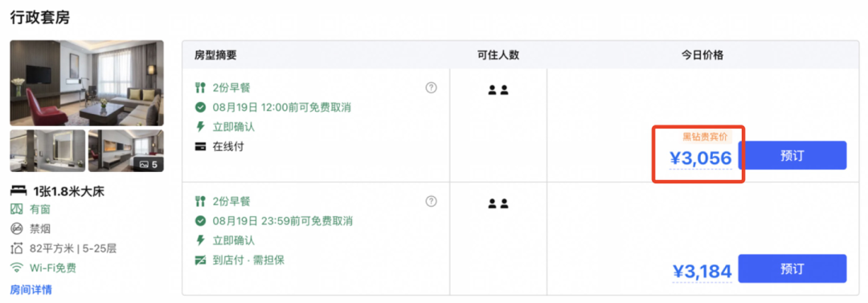
Task: Click the no-smoking icon beside 禁烟
Action: (x=17, y=228)
